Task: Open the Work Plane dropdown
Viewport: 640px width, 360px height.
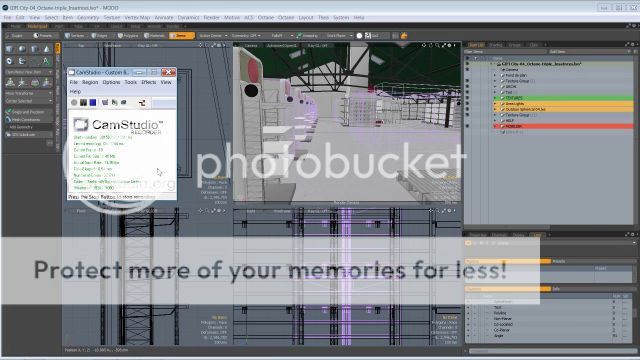Action: click(339, 36)
